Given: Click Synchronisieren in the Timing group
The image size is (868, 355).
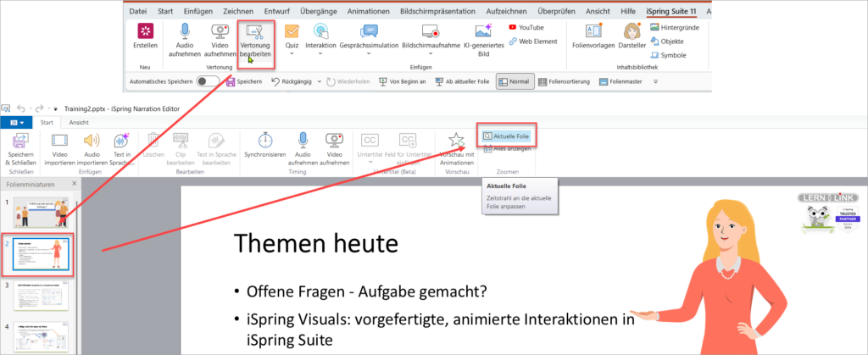Looking at the screenshot, I should tap(264, 145).
